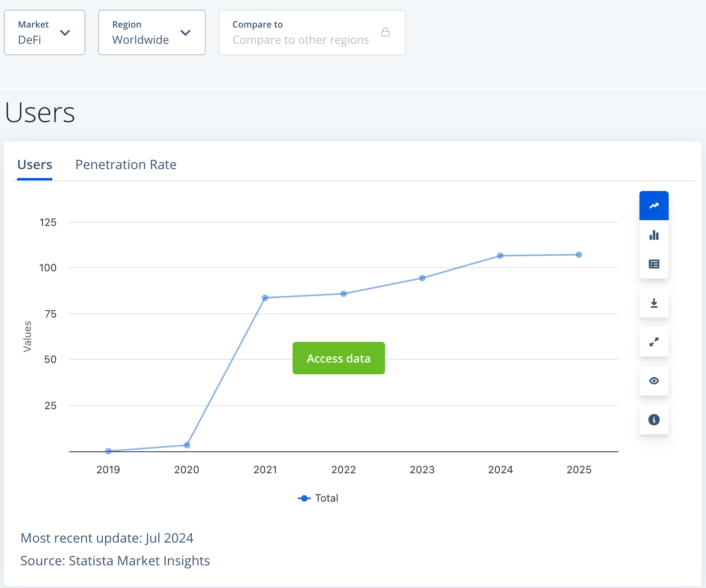The height and width of the screenshot is (588, 706).
Task: Switch to line chart view
Action: (x=654, y=206)
